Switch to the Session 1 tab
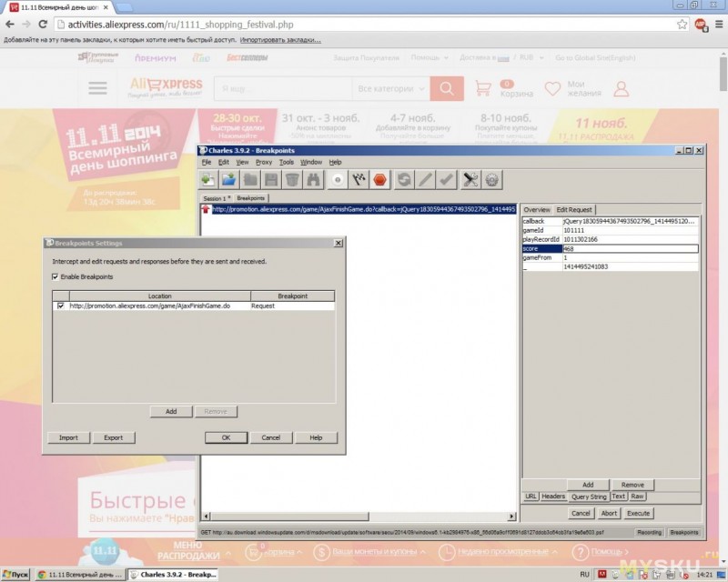 click(x=217, y=198)
